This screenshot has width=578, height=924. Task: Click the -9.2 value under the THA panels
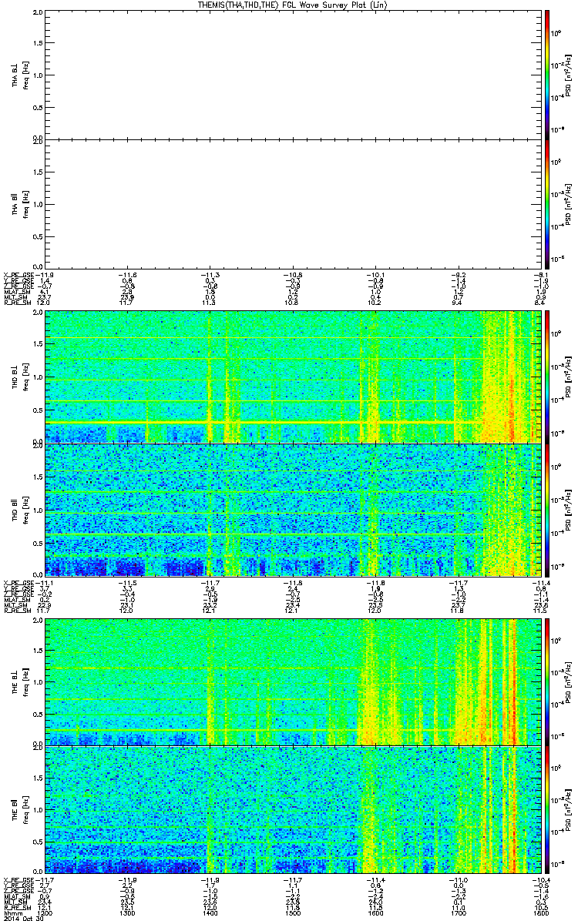458,273
